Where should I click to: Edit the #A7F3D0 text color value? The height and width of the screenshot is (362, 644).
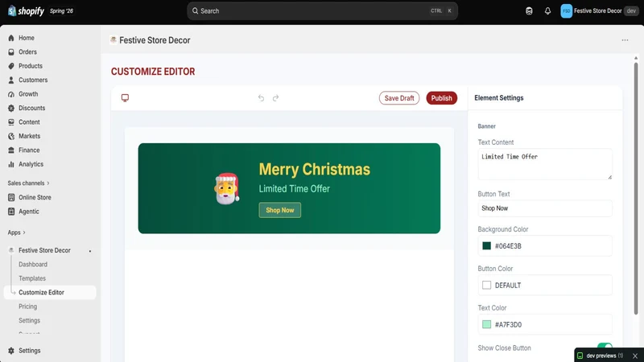(509, 325)
